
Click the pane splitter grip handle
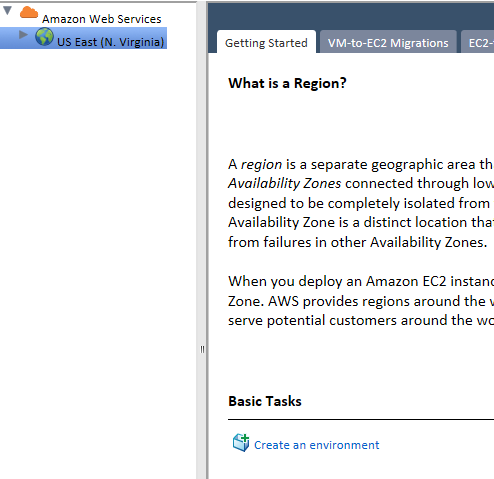(202, 349)
